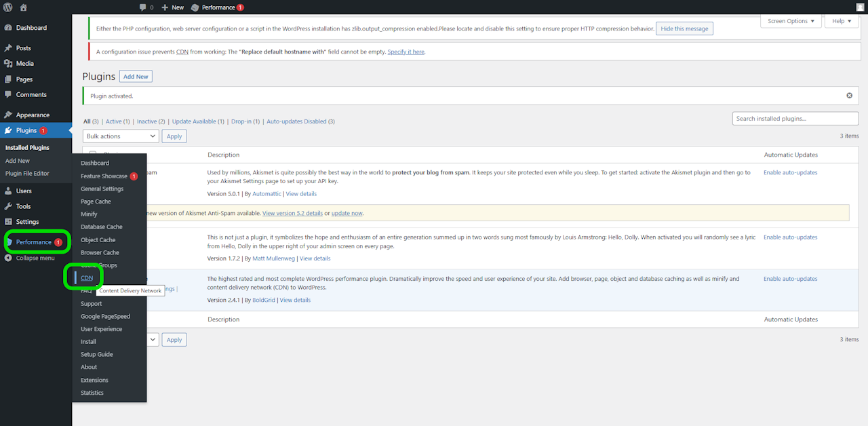
Task: Click the New content item in admin bar
Action: point(173,7)
